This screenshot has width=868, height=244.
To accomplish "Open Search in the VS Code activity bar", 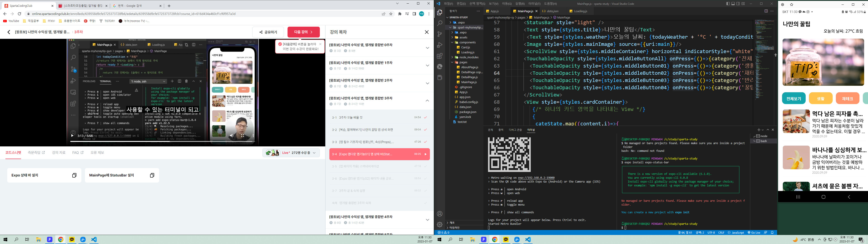I will pos(439,23).
